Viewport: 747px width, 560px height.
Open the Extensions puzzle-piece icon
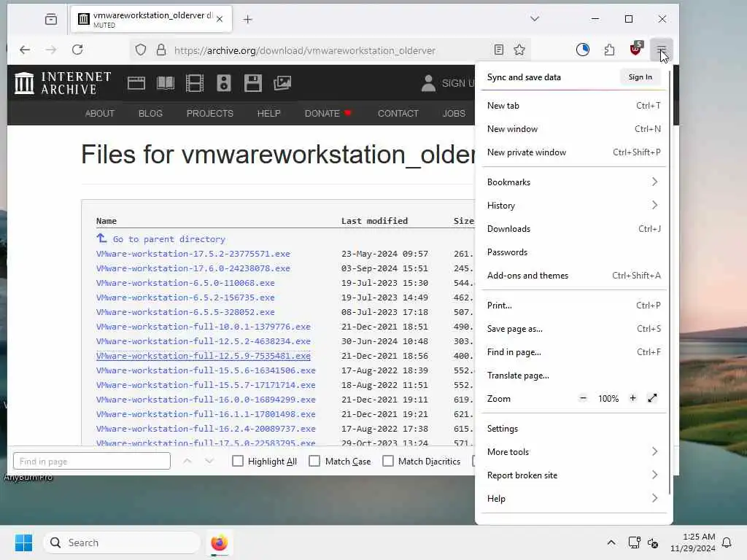coord(609,50)
